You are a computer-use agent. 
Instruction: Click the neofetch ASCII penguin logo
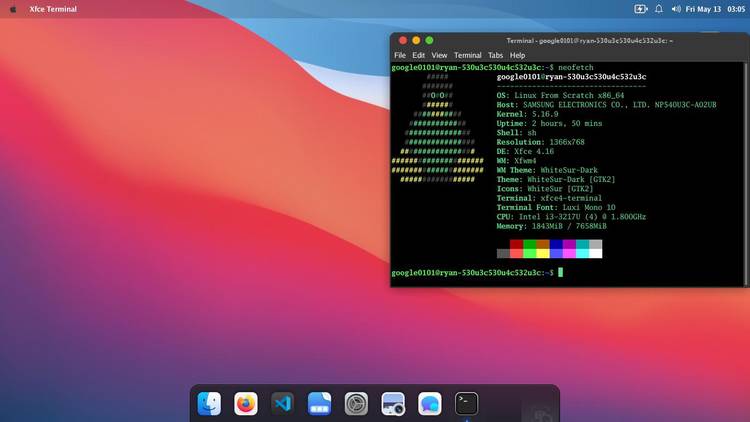437,128
